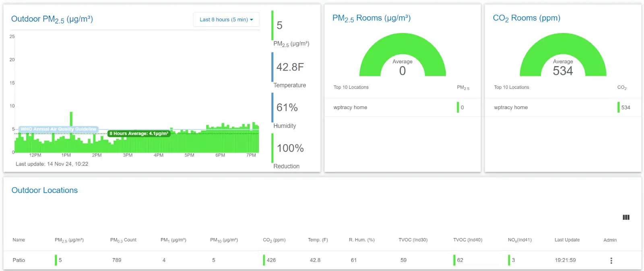Sort by the CO2 (ppm) column header
Viewport: 644px width, 271px height.
tap(274, 240)
